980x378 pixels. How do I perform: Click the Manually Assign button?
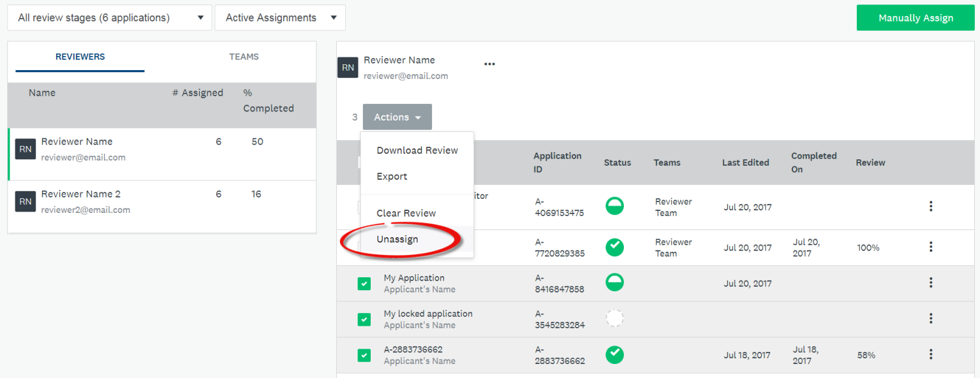click(x=915, y=17)
